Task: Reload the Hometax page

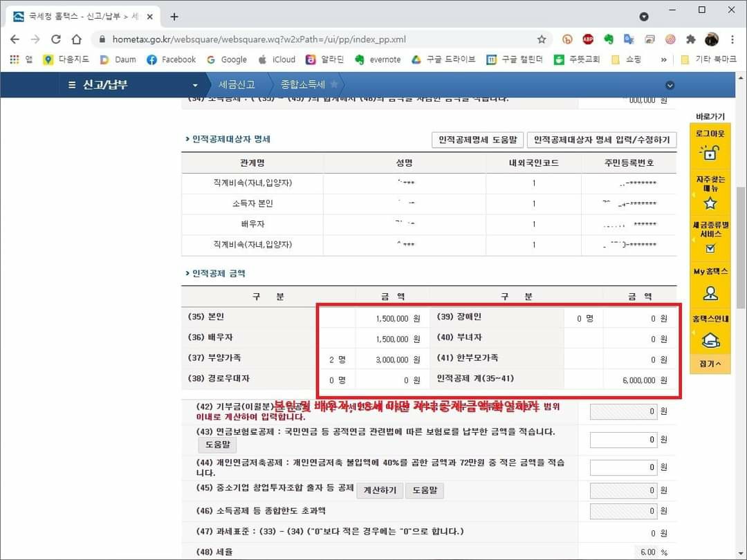Action: click(56, 39)
